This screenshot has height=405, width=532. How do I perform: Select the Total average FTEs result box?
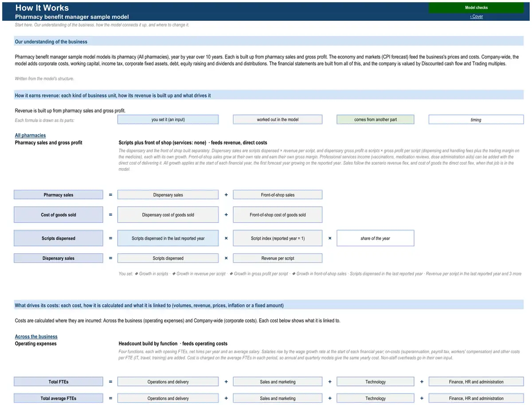click(x=59, y=398)
